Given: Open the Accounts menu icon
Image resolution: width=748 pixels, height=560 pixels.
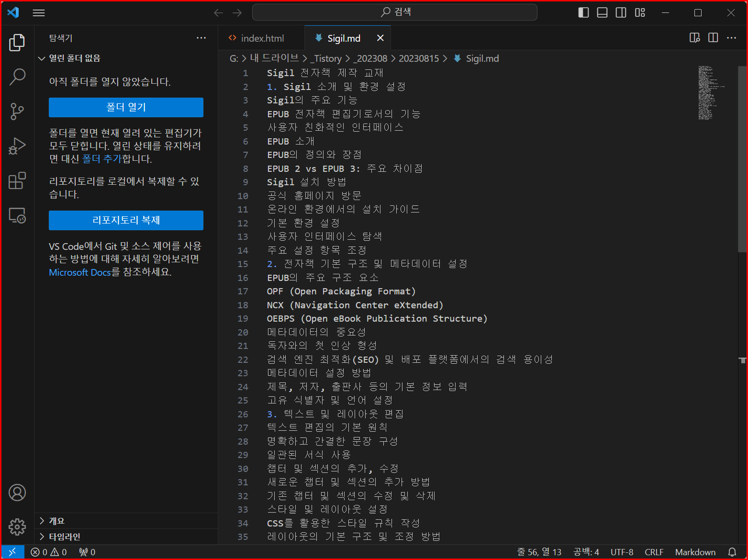Looking at the screenshot, I should 17,493.
